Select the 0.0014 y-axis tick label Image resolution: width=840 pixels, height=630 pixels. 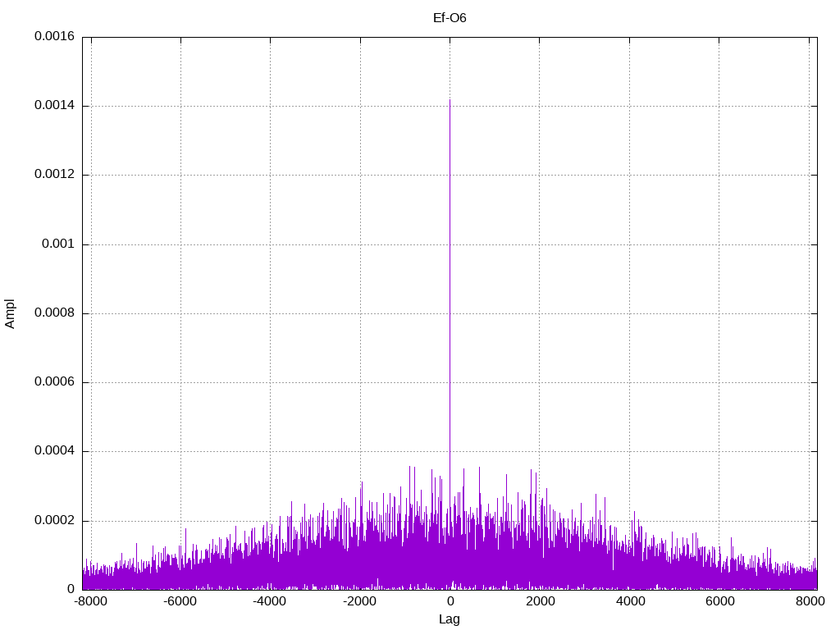click(54, 106)
